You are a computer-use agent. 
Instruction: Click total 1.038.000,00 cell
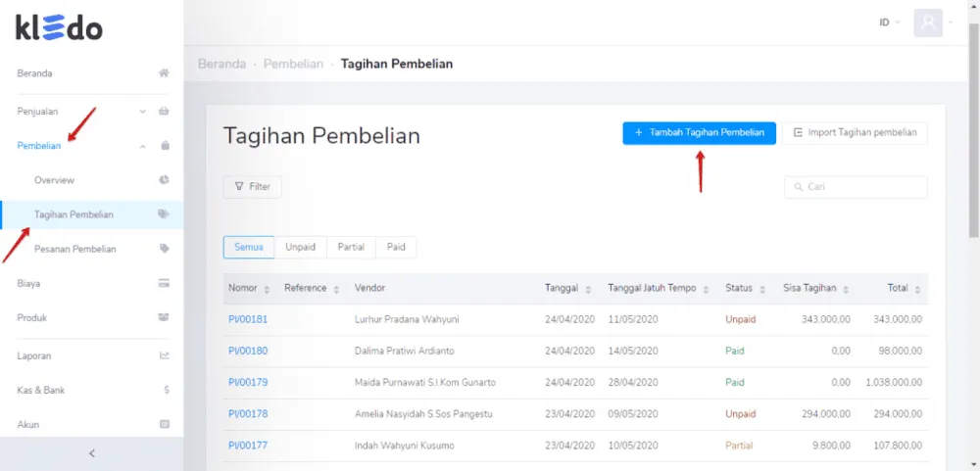tap(894, 382)
